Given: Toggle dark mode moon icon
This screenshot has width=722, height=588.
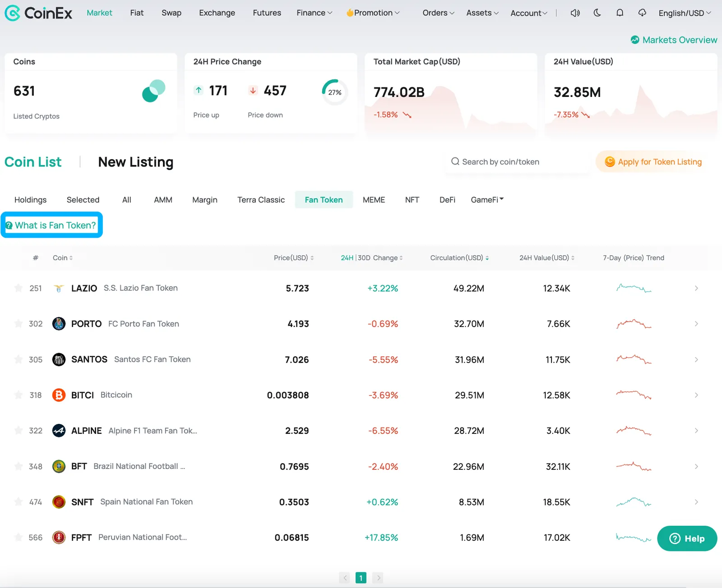Looking at the screenshot, I should [x=597, y=13].
